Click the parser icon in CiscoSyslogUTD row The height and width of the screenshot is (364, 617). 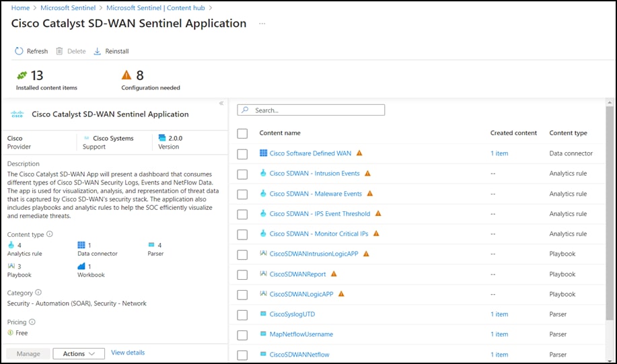263,314
